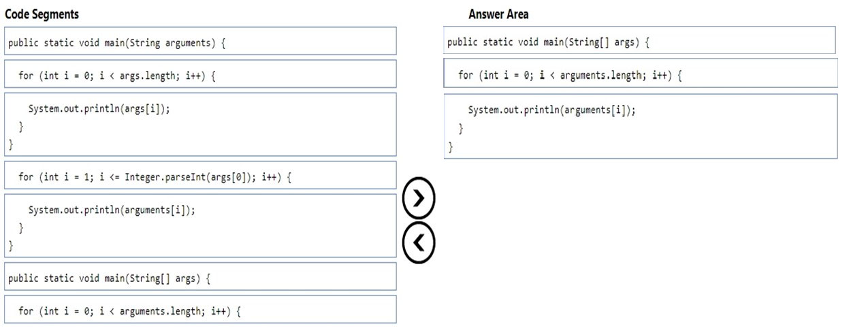Viewport: 868px width, 335px height.
Task: Click closing braces of left arguments[i] println segment
Action: pos(15,236)
